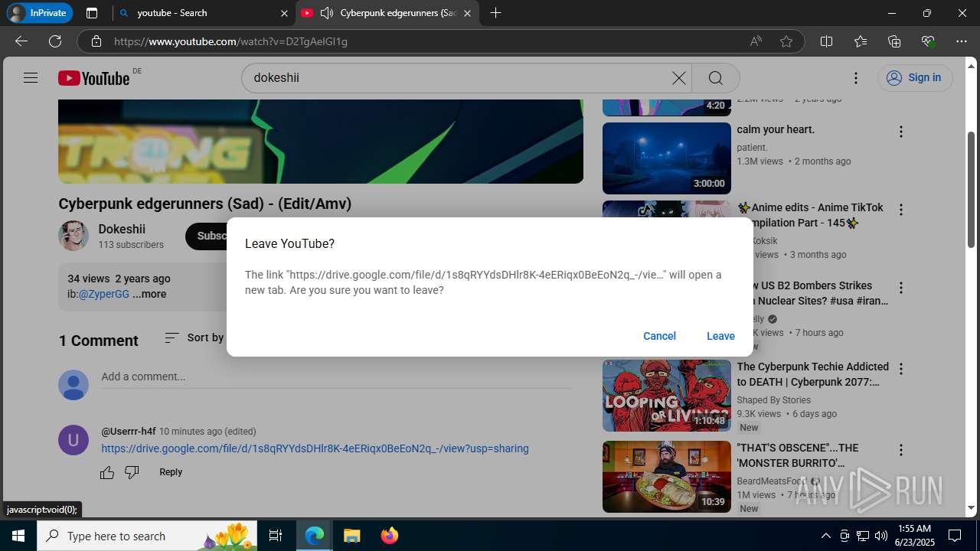The height and width of the screenshot is (551, 980).
Task: Open the Cyberpunk Techie Addicted to DEATH thumbnail
Action: pos(667,396)
